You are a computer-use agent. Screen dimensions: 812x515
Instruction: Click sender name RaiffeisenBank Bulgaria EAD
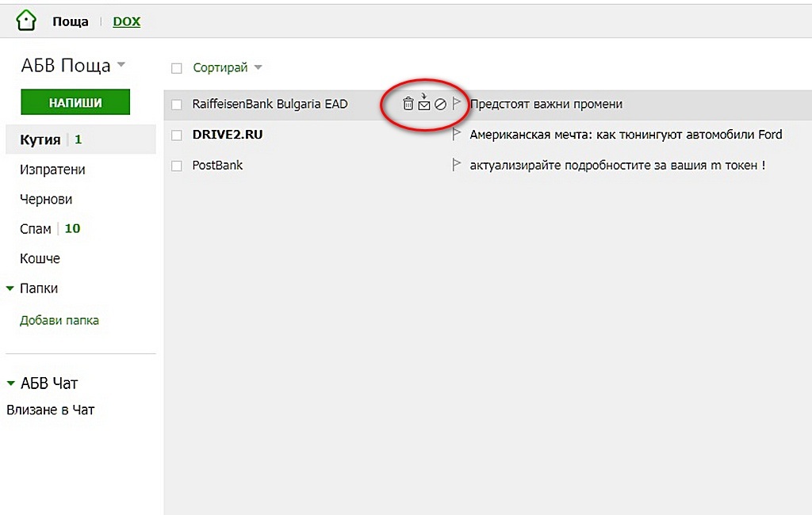pyautogui.click(x=270, y=104)
